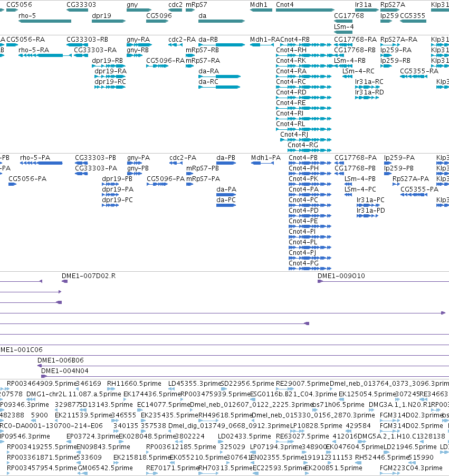Click transcript Cnot4-RG

(x=303, y=145)
